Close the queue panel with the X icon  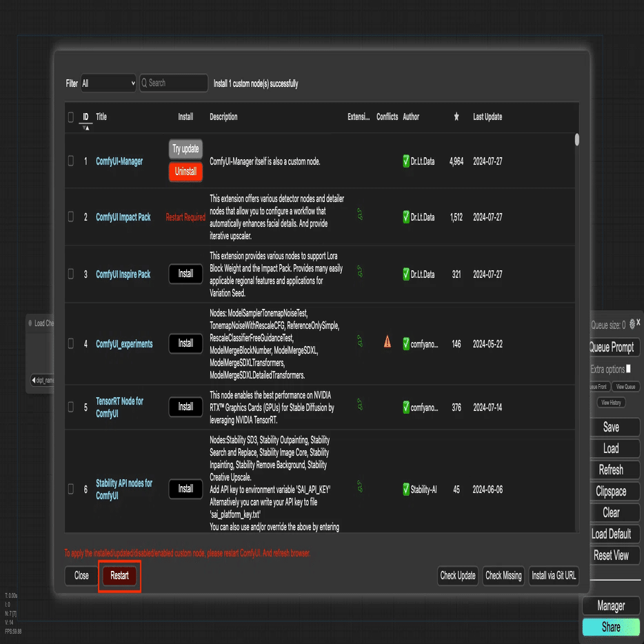tap(638, 323)
